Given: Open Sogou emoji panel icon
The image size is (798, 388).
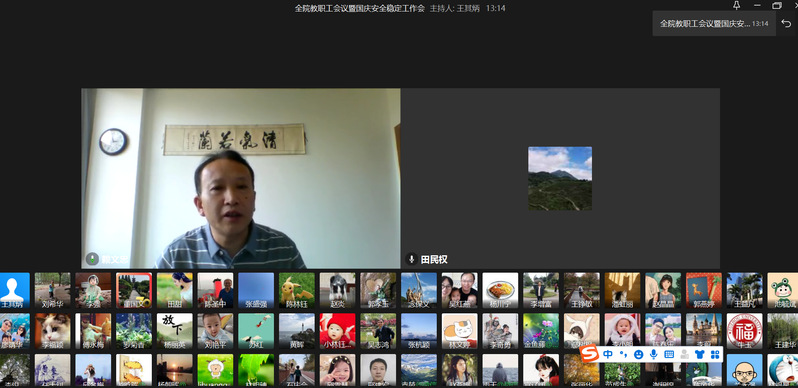Looking at the screenshot, I should pyautogui.click(x=638, y=354).
